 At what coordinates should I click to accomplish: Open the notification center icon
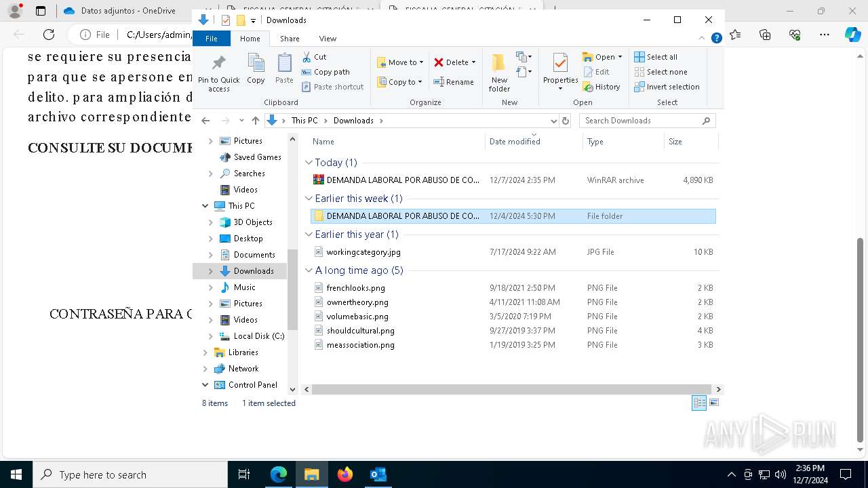coord(846,474)
